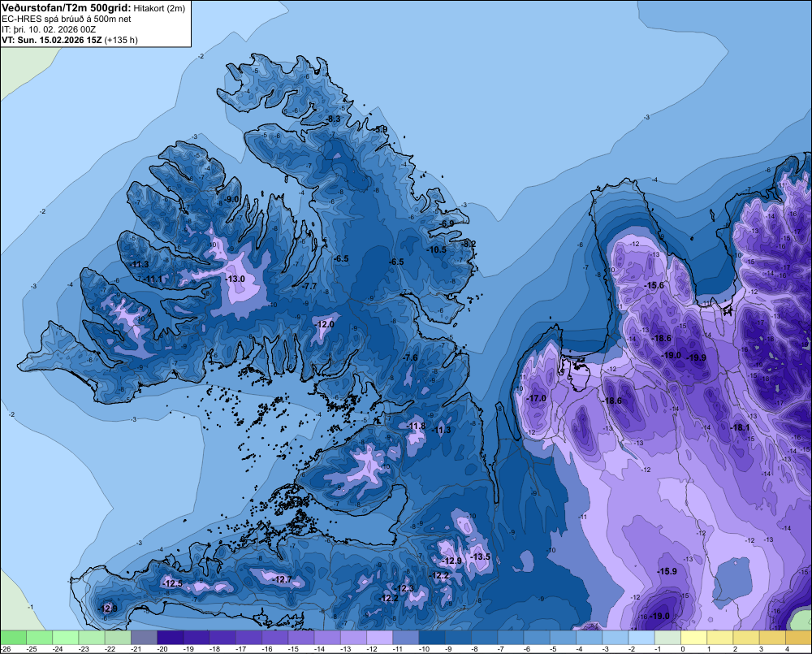
Task: Pick the grey-purple swatch between -21 and -20
Action: point(144,637)
